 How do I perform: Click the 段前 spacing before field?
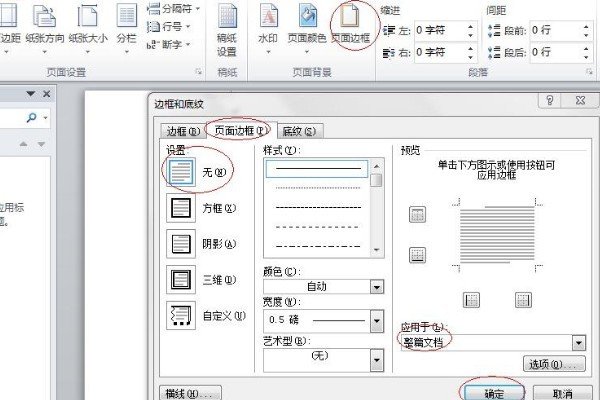pos(555,30)
